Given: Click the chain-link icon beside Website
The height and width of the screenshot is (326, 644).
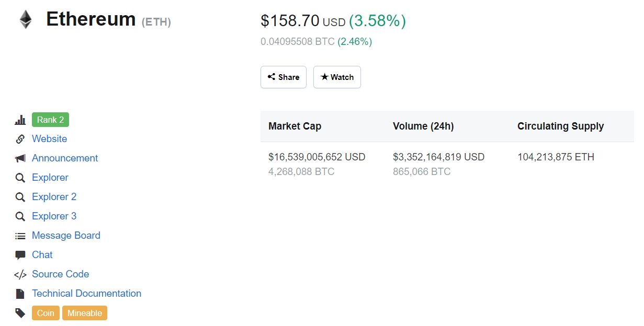Looking at the screenshot, I should pyautogui.click(x=20, y=139).
